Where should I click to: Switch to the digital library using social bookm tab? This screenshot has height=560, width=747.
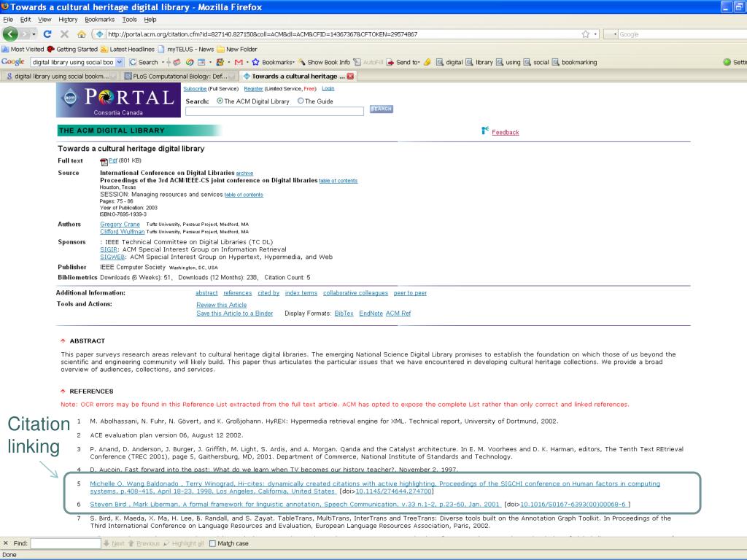[60, 76]
